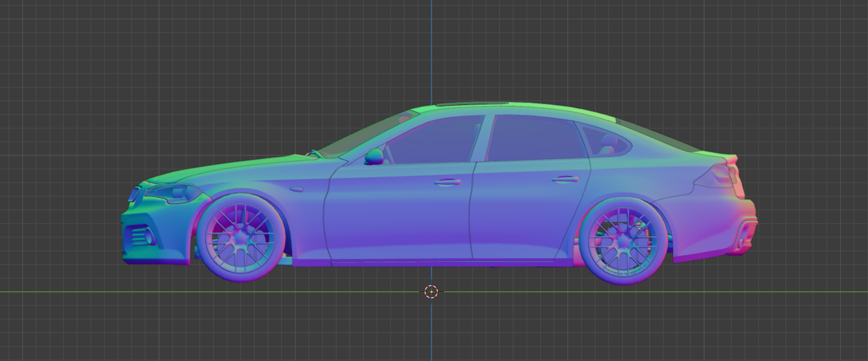This screenshot has width=868, height=361.
Task: Select the car's rear wheel rim
Action: [624, 241]
